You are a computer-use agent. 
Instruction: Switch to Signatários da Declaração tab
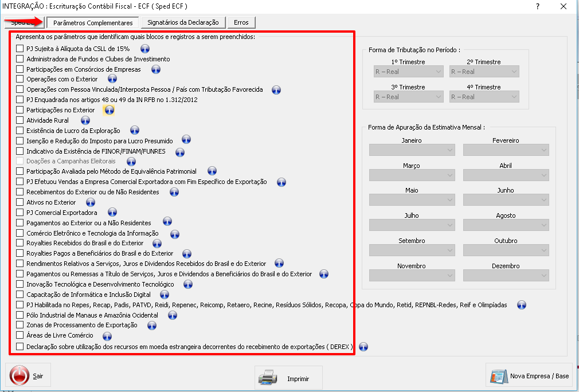click(x=183, y=22)
